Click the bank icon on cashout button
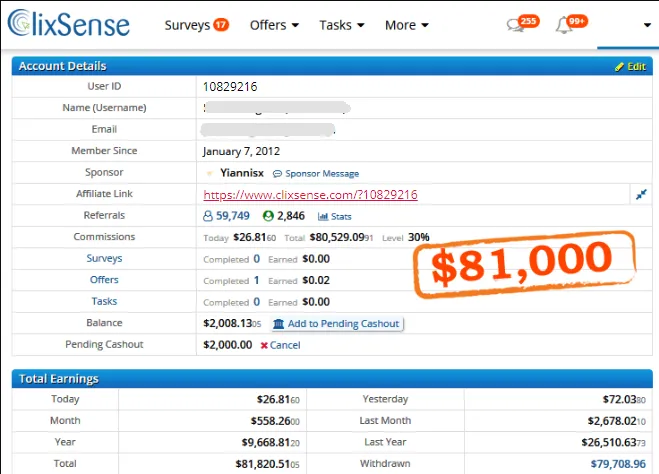This screenshot has width=659, height=474. point(278,324)
